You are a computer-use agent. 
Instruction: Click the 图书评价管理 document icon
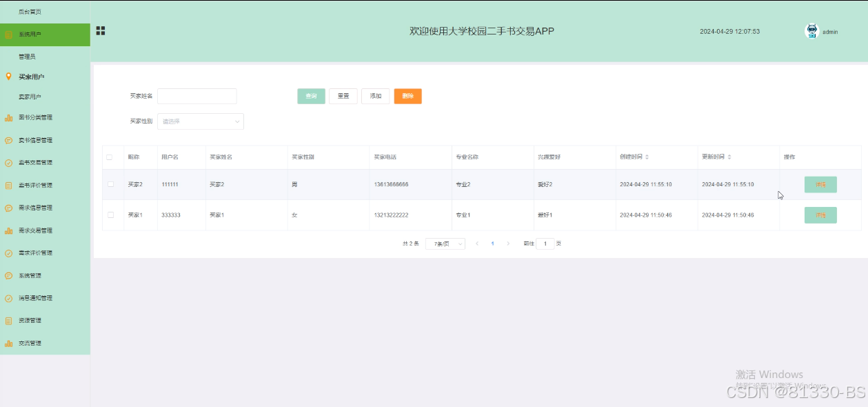(9, 186)
